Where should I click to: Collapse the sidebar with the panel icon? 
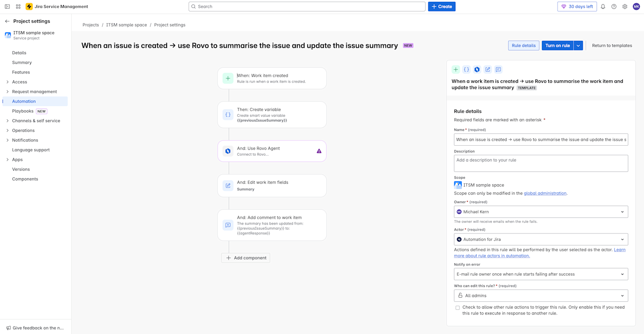point(7,7)
